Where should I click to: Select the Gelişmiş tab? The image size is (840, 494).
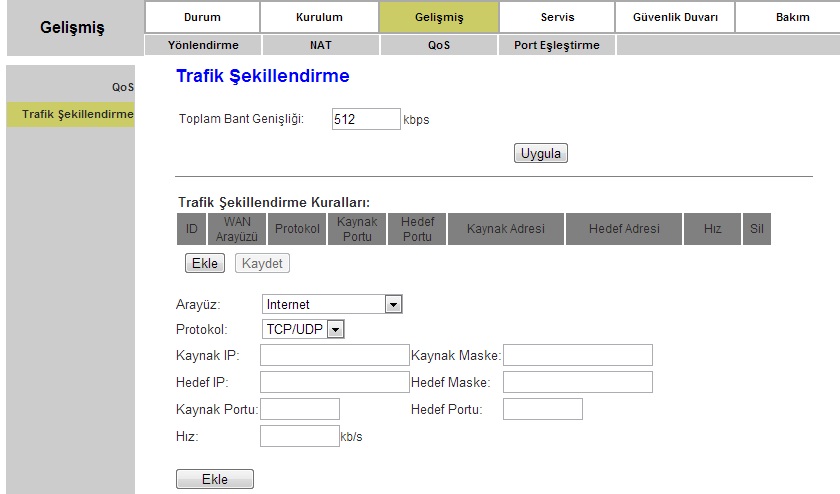coord(439,17)
